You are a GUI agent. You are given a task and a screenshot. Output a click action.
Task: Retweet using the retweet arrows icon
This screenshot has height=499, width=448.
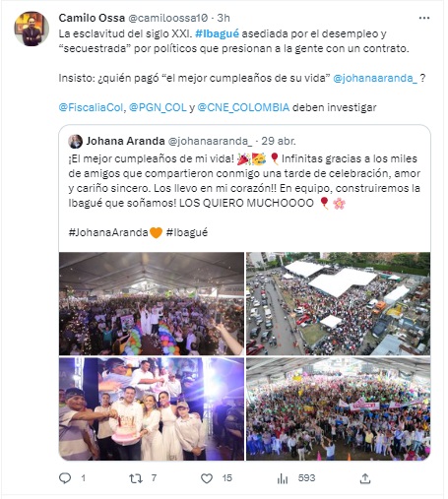coord(136,478)
